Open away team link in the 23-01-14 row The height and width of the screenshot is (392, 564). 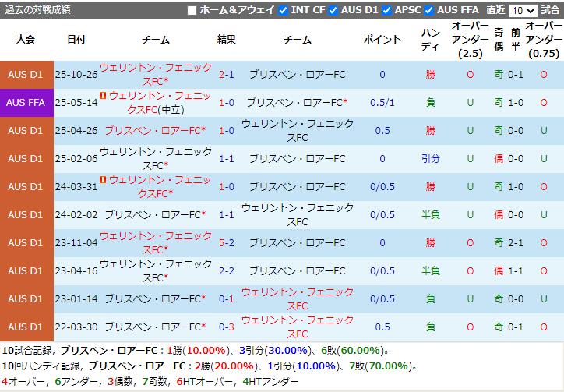pos(297,298)
